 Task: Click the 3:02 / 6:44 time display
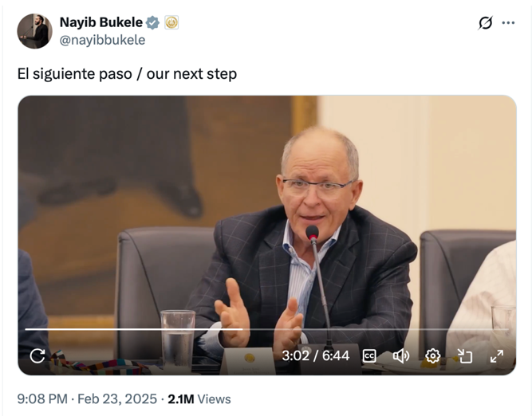click(x=316, y=355)
